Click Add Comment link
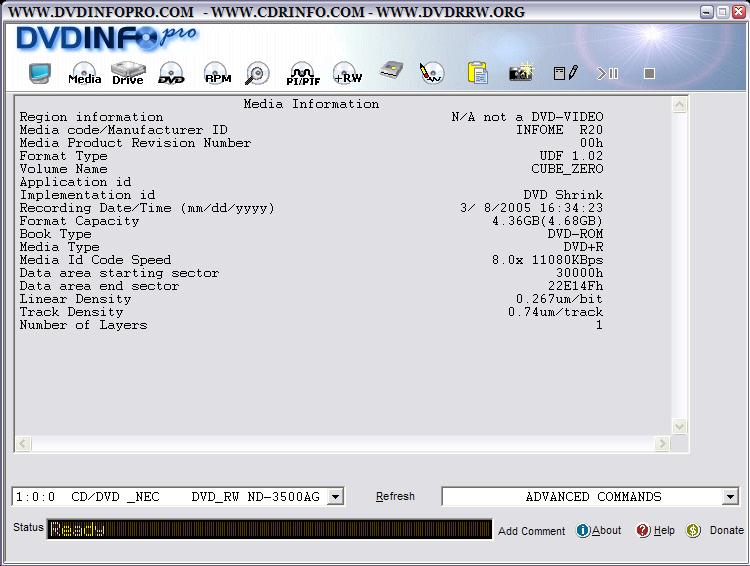The image size is (750, 566). (x=531, y=531)
